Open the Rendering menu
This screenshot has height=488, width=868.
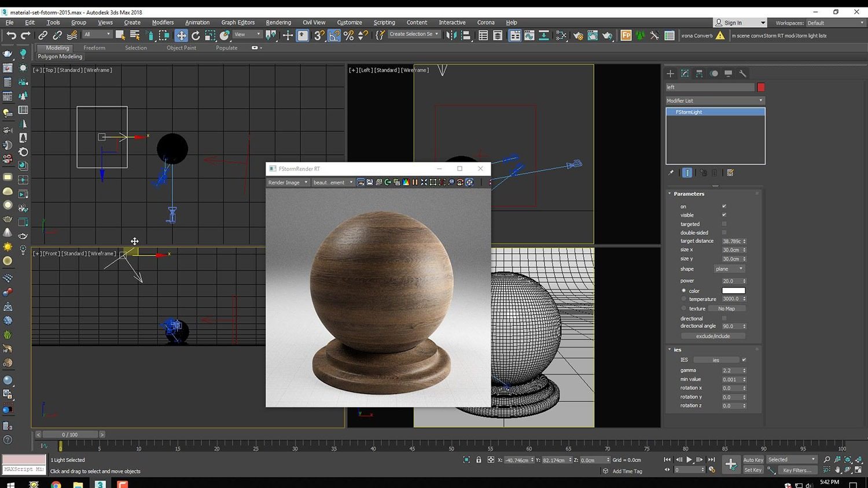278,23
